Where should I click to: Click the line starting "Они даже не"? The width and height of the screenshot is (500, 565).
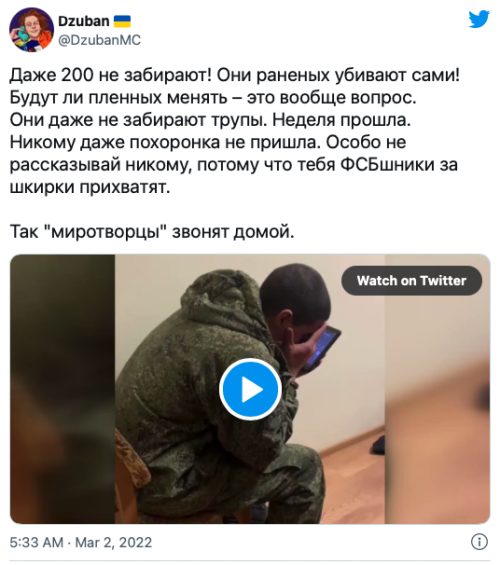tap(210, 120)
